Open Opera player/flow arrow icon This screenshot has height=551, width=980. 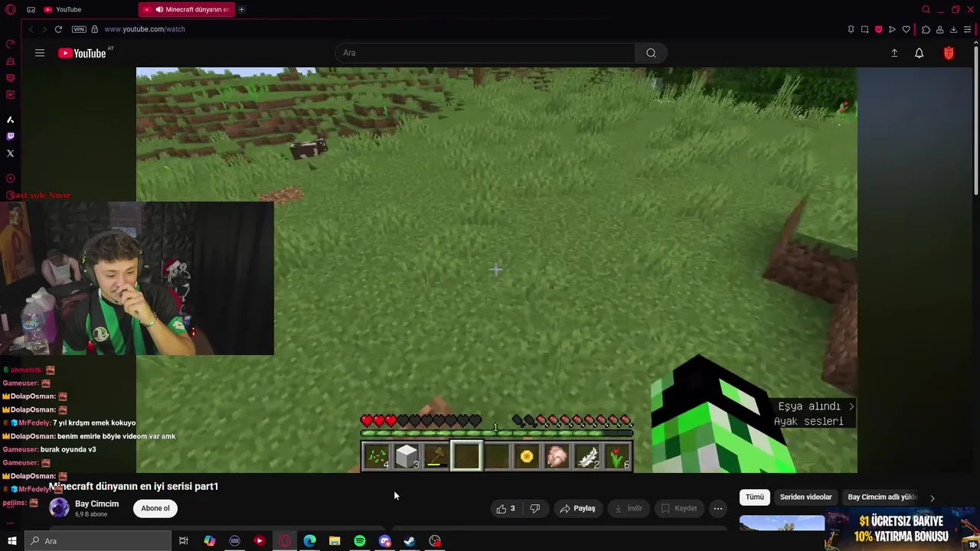[x=892, y=29]
